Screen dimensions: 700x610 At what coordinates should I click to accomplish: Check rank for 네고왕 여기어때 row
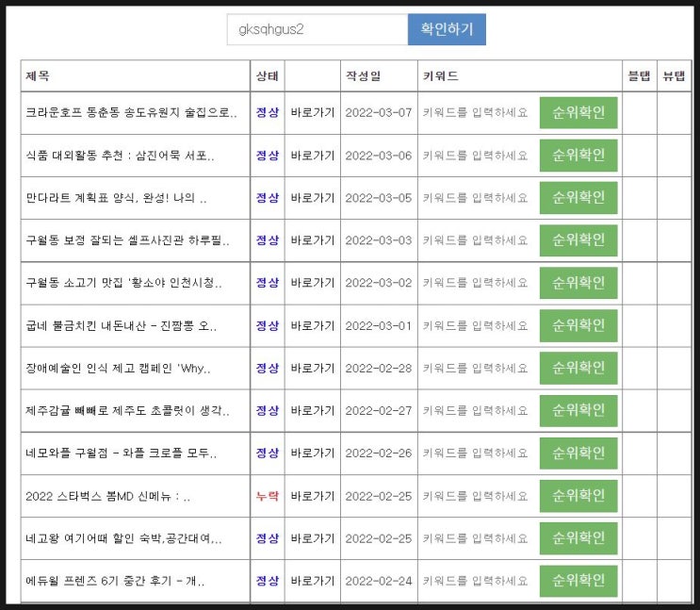578,538
